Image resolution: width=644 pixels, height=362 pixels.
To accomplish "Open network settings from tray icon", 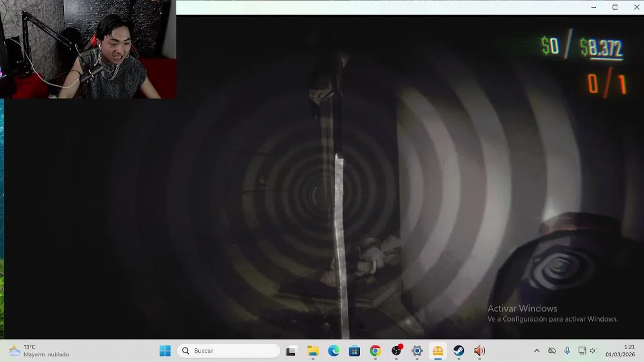I will point(582,351).
